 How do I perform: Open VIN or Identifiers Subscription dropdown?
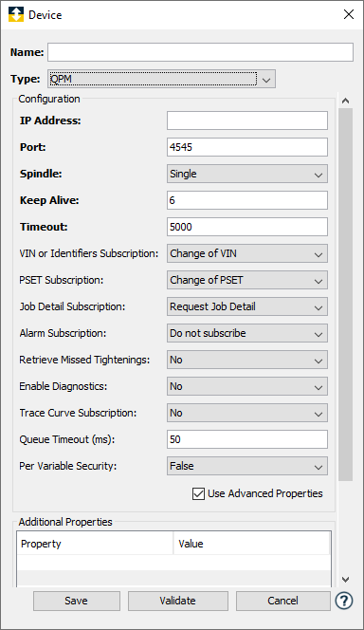[x=247, y=253]
